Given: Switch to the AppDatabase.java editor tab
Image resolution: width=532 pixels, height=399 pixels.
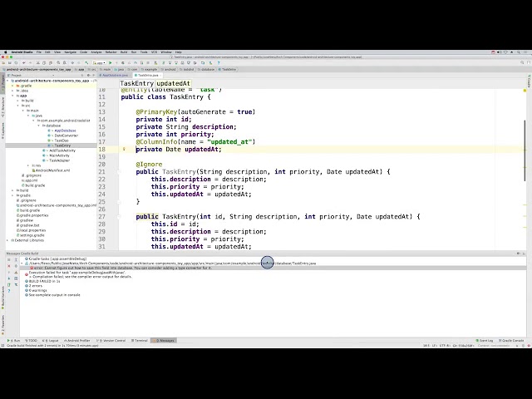Looking at the screenshot, I should click(115, 76).
